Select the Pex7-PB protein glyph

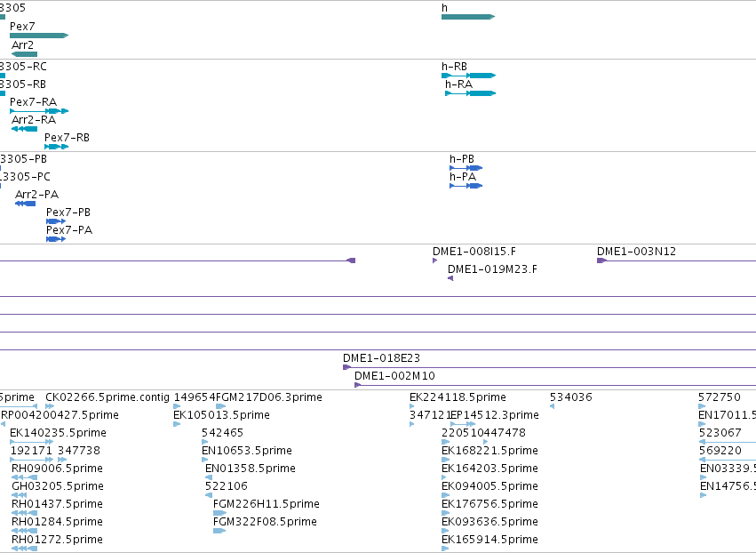pos(56,221)
